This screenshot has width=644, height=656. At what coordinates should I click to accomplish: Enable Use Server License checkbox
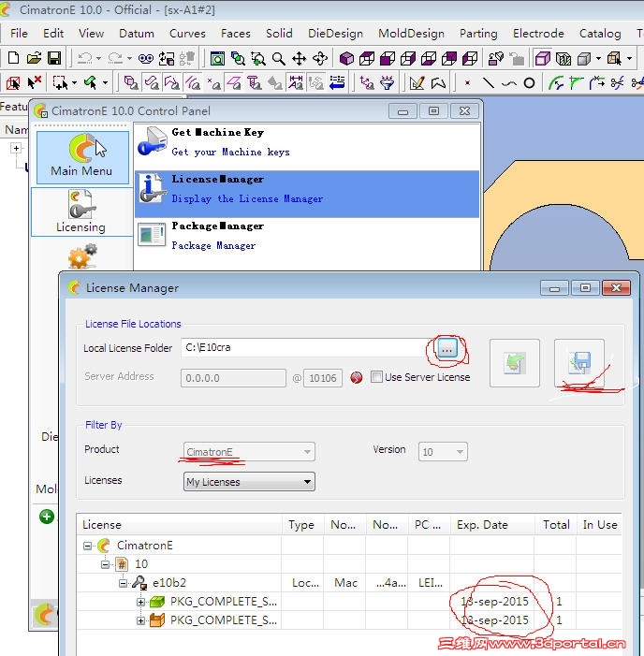(376, 377)
